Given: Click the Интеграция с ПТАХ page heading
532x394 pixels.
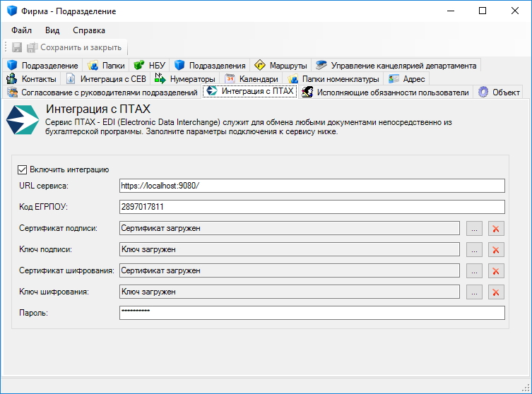Looking at the screenshot, I should [x=98, y=109].
